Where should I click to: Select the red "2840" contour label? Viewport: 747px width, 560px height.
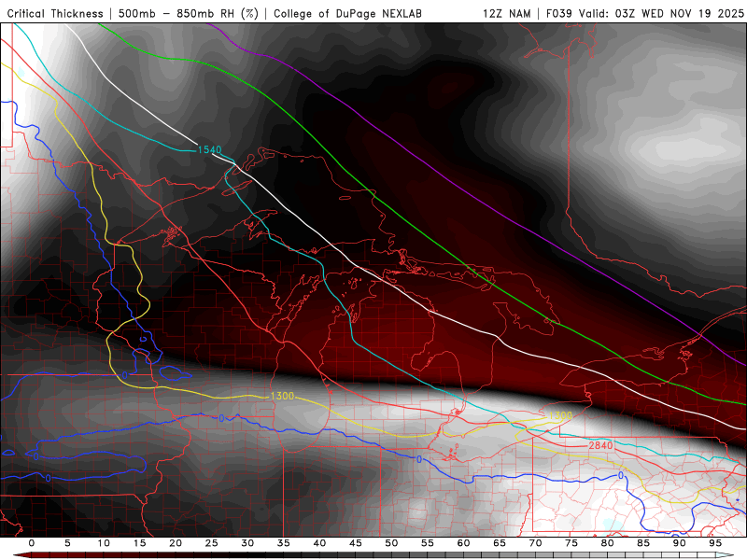(x=600, y=446)
